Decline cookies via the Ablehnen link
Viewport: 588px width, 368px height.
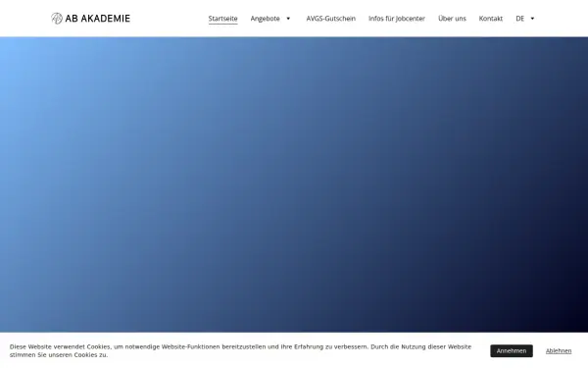[559, 350]
